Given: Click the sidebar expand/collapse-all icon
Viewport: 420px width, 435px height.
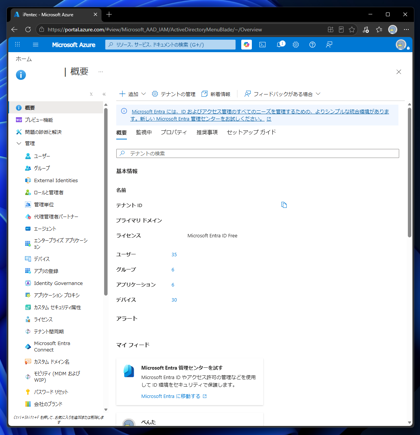Looking at the screenshot, I should point(91,94).
